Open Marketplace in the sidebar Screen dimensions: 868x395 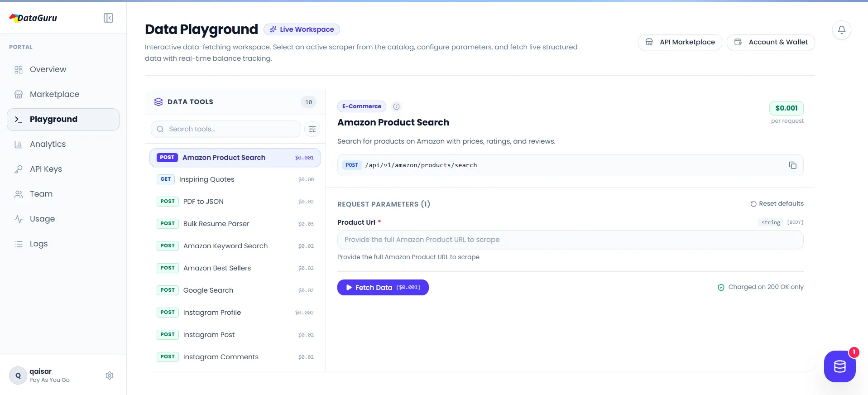(x=63, y=94)
